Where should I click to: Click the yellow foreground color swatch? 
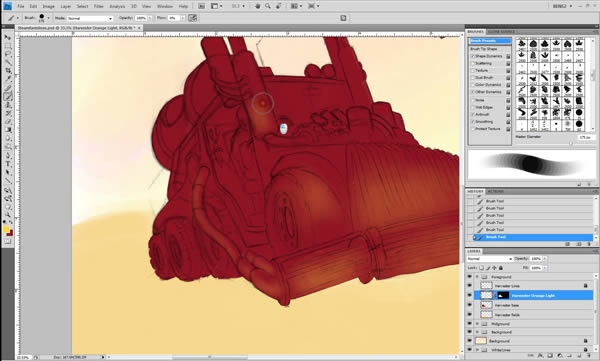[6, 229]
